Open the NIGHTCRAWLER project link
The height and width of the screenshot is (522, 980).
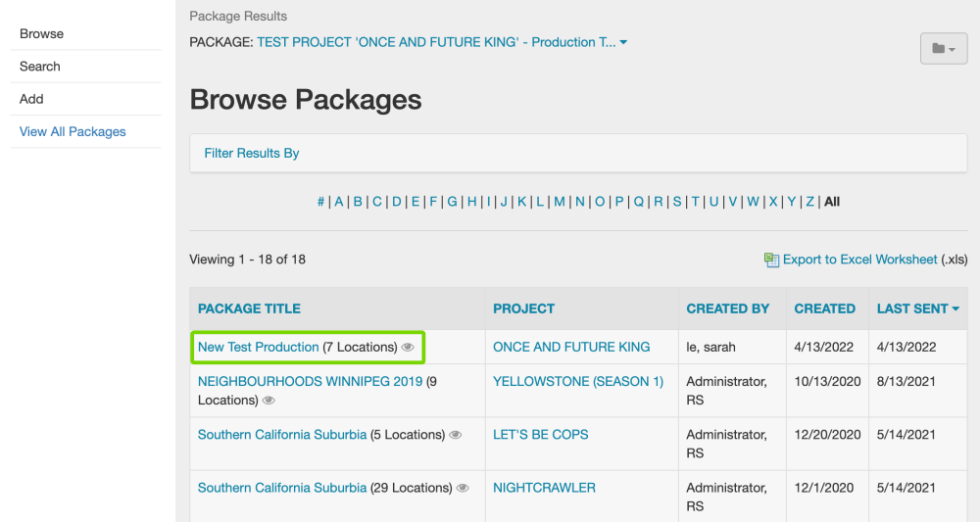pyautogui.click(x=544, y=487)
